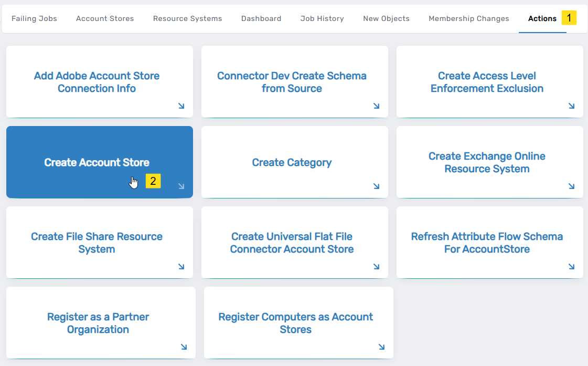Click arrow icon on Create Exchange Online card
The width and height of the screenshot is (588, 366).
coord(571,186)
